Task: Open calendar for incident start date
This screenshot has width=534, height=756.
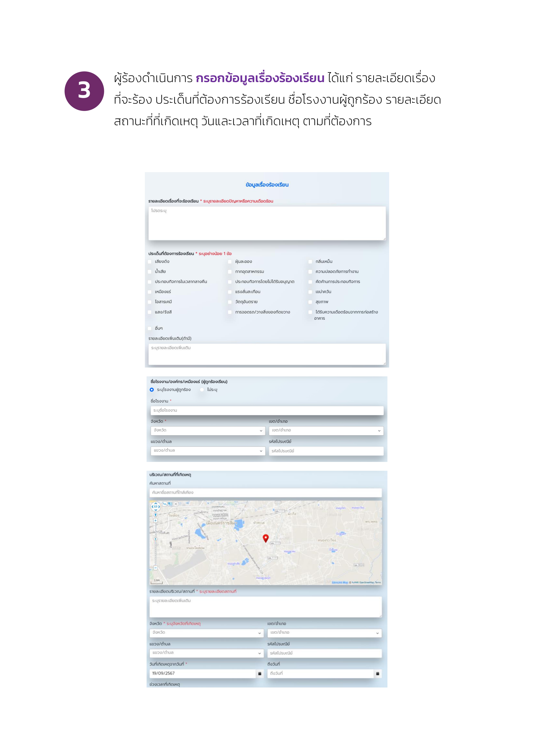Action: (x=260, y=673)
